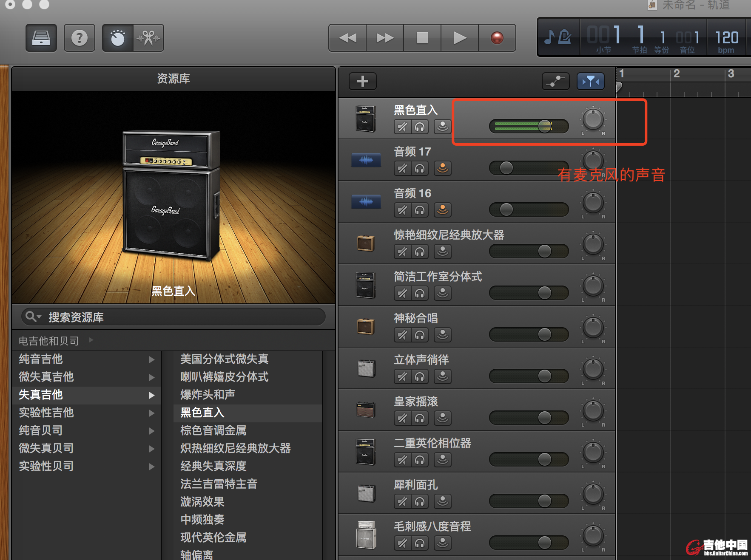Start recording with red Record button

[497, 38]
